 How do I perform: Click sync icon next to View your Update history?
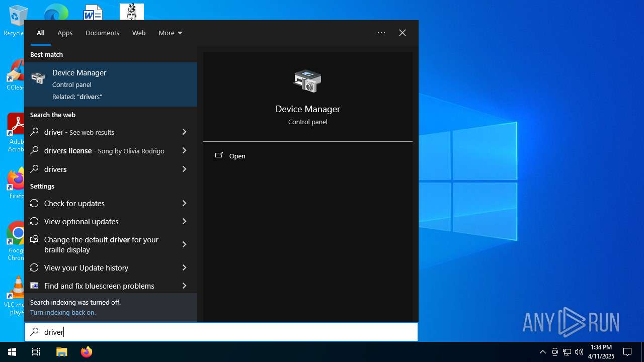(x=34, y=267)
